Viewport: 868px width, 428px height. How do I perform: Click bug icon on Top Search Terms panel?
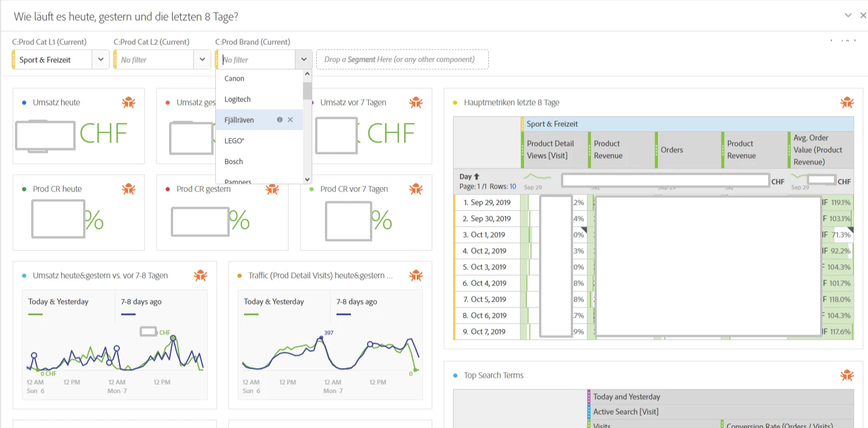847,376
